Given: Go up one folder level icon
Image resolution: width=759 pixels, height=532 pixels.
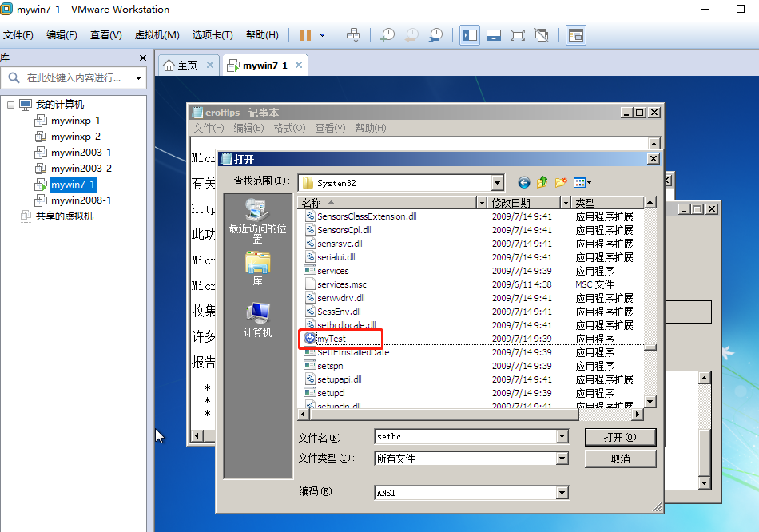Looking at the screenshot, I should pos(542,182).
